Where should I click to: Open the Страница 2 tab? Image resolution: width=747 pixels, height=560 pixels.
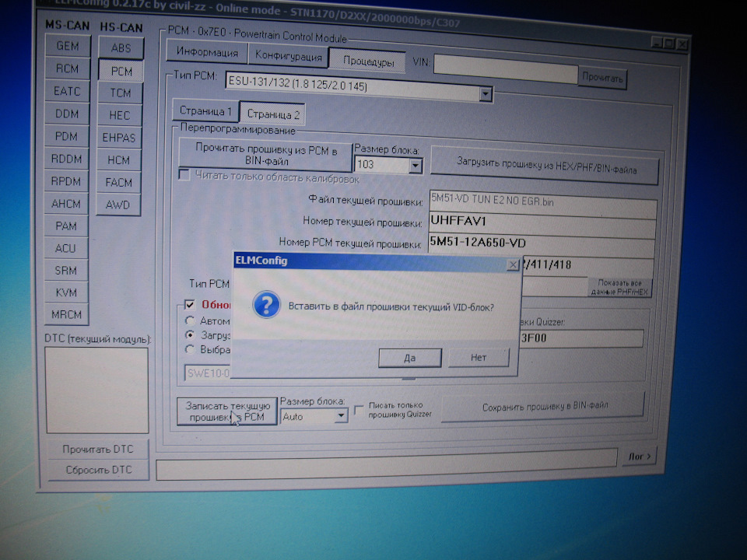point(273,114)
